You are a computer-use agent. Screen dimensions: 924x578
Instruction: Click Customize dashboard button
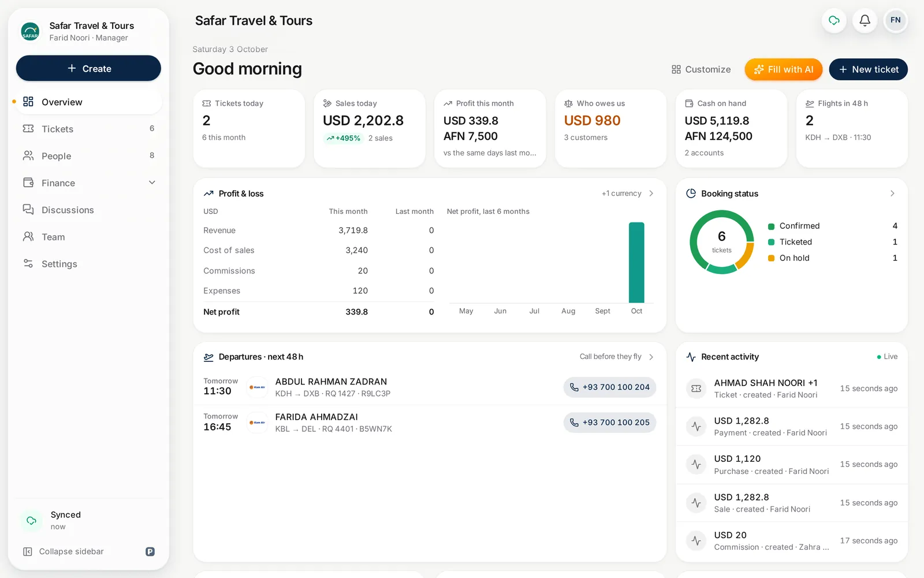tap(701, 69)
